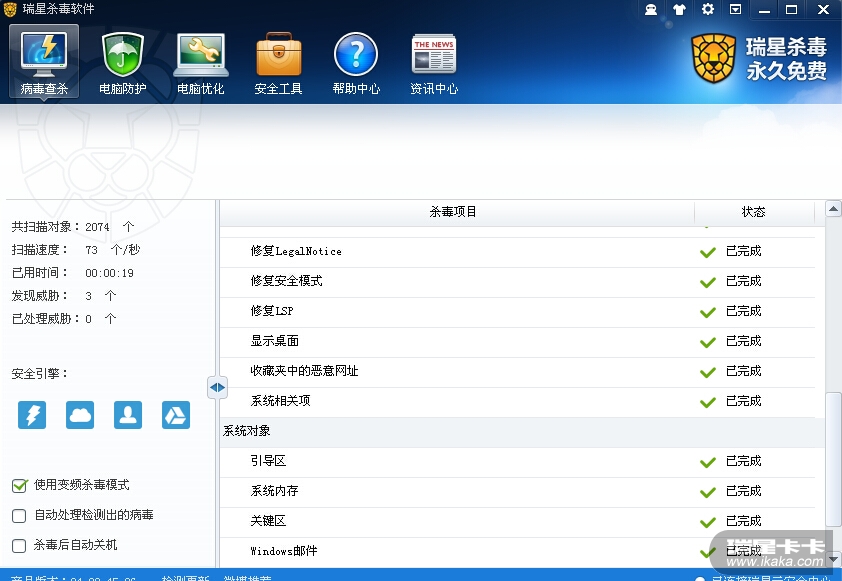Click green checkmark for 系统内存
This screenshot has height=581, width=842.
click(708, 492)
